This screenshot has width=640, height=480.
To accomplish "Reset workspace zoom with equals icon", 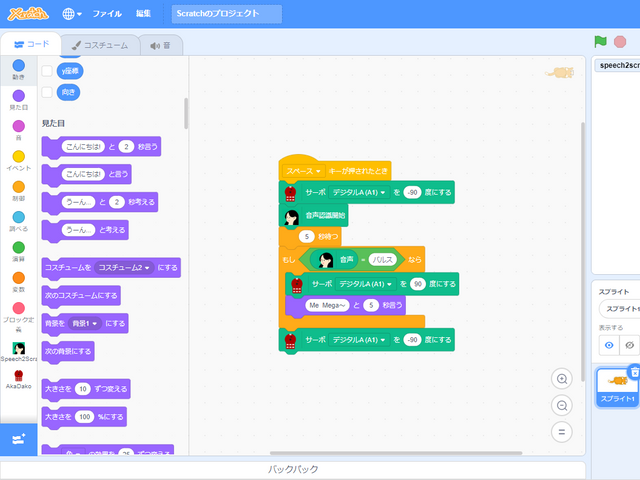I will 562,431.
